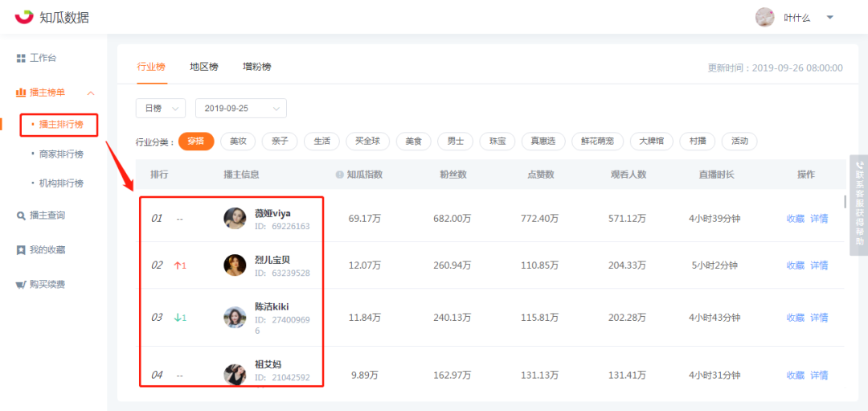Click 收藏 for 烈儿宝贝
The height and width of the screenshot is (411, 868).
[x=796, y=265]
